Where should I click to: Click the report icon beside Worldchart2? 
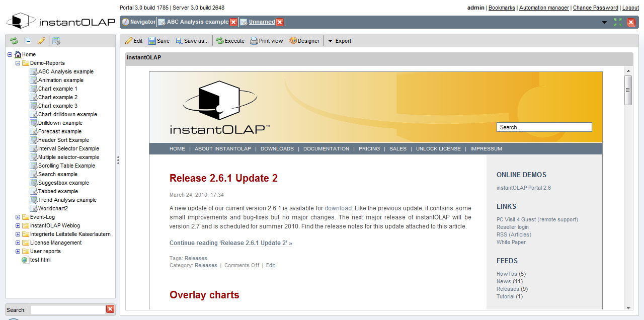click(x=34, y=208)
